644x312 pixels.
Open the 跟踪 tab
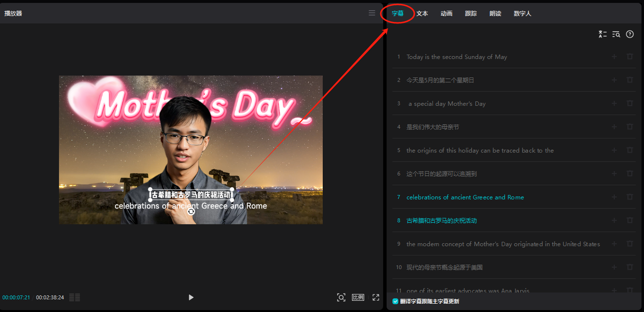[x=471, y=14]
